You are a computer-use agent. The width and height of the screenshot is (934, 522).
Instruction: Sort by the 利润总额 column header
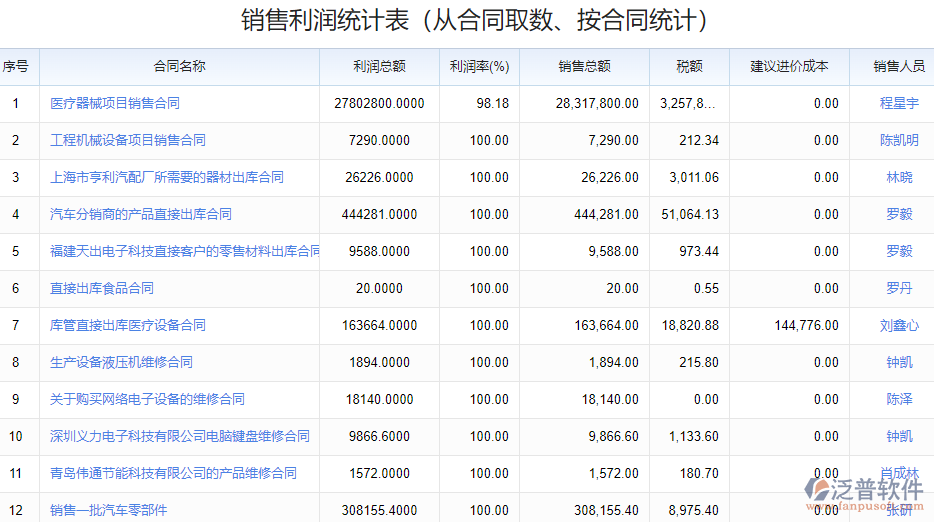click(x=379, y=67)
